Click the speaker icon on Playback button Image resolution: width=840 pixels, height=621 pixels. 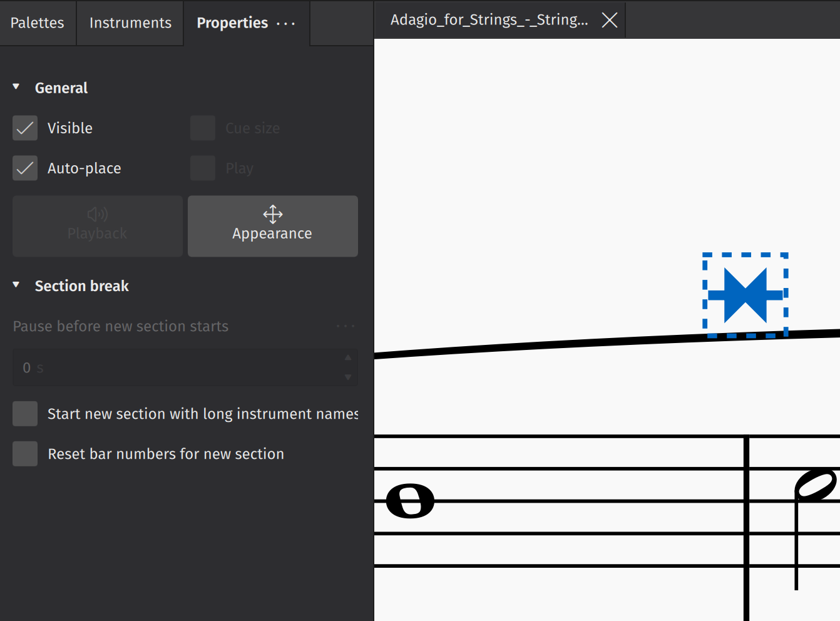pyautogui.click(x=97, y=213)
